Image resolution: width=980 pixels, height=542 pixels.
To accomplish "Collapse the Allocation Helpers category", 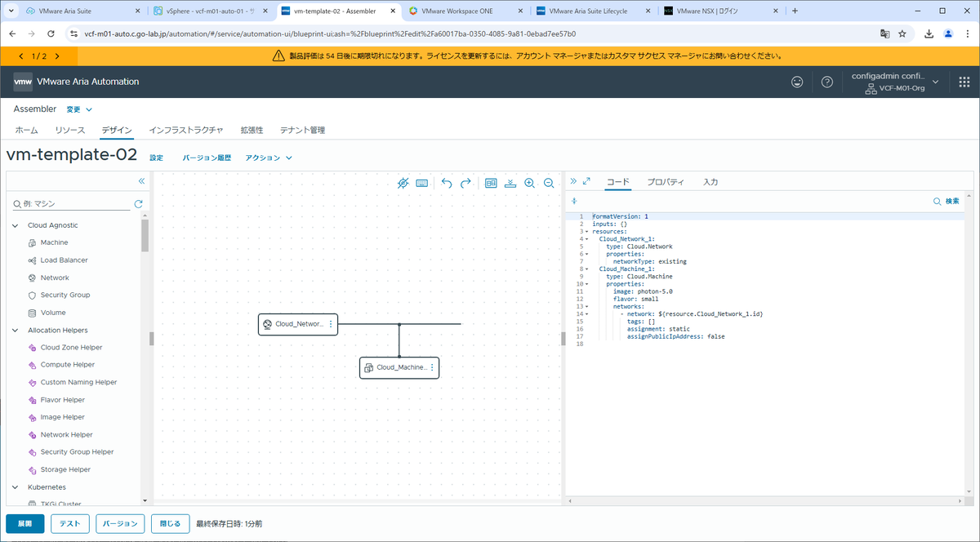I will coord(16,331).
